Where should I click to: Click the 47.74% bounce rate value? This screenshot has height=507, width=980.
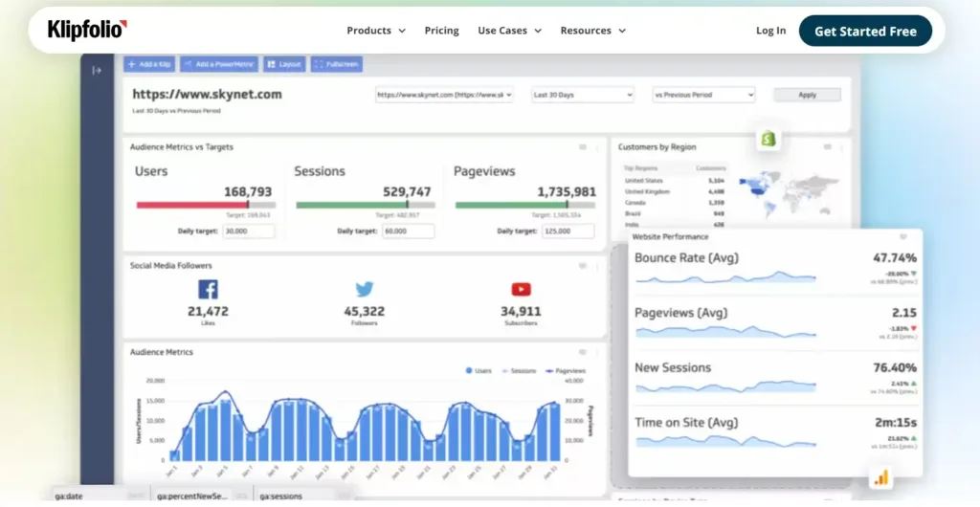click(895, 258)
